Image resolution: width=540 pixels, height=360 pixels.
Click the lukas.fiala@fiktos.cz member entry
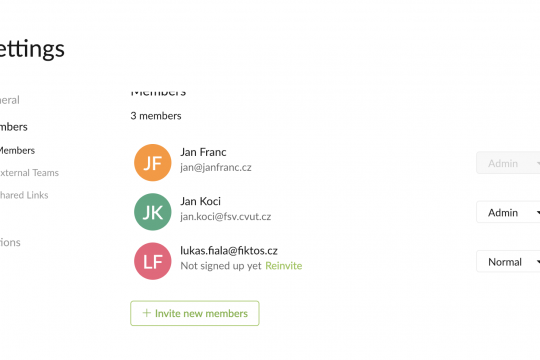(229, 250)
